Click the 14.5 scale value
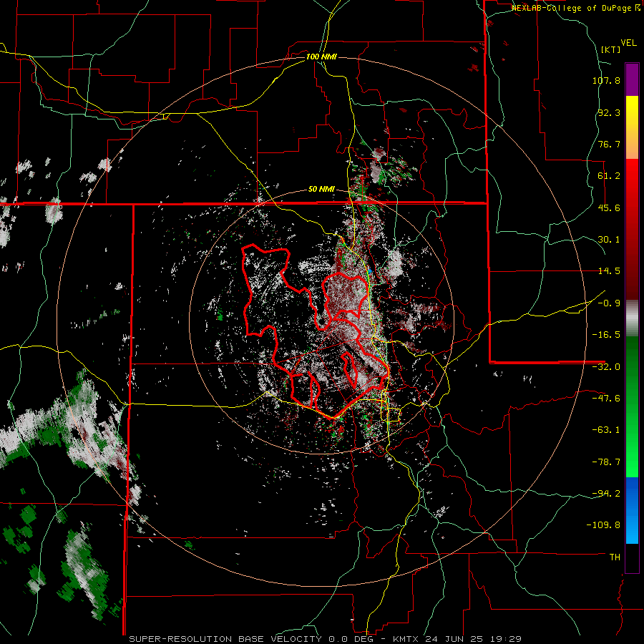The width and height of the screenshot is (644, 644). (609, 271)
